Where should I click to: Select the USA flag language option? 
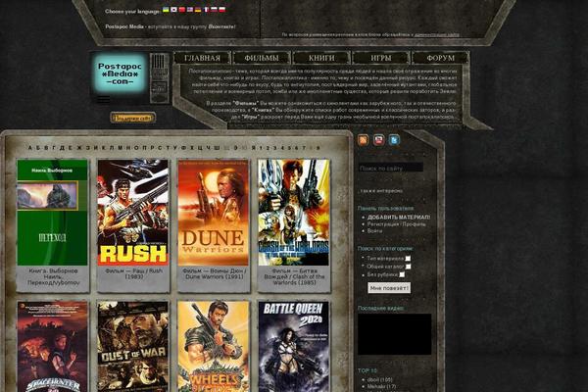190,10
